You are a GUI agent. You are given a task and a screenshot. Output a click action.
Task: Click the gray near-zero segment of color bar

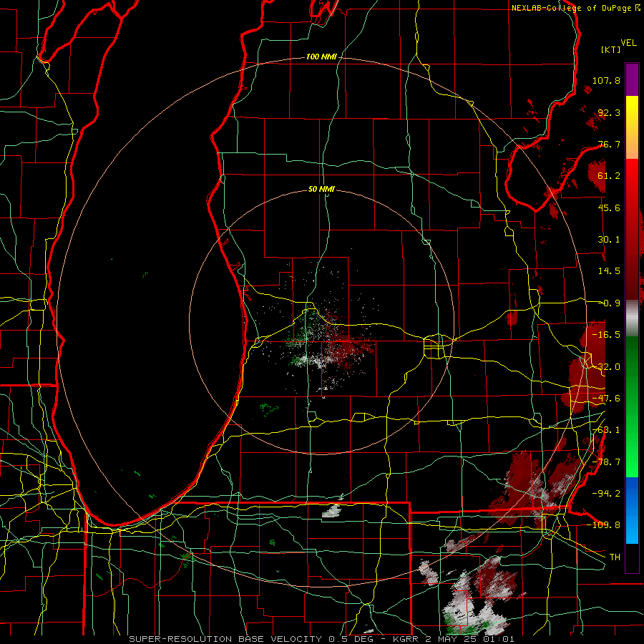[x=632, y=318]
